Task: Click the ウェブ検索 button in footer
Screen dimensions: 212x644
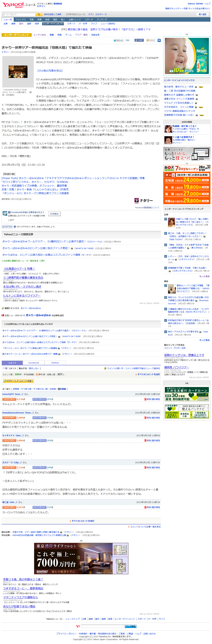Action: tap(130, 626)
